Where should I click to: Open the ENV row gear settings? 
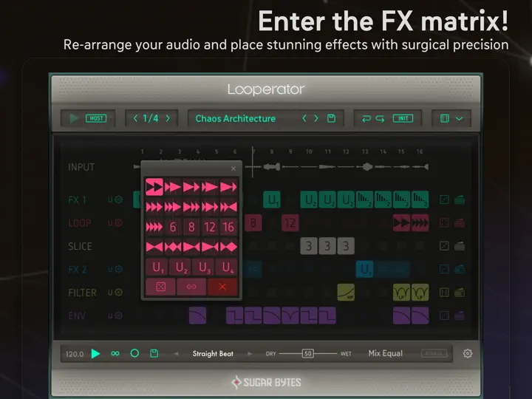pos(118,316)
